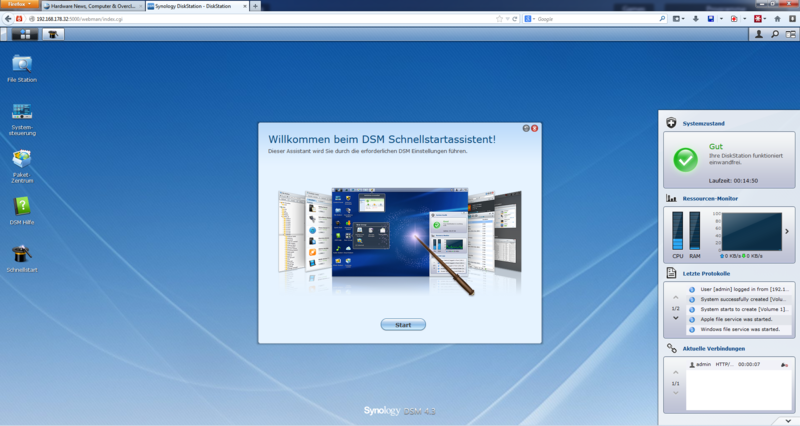Show previous page of Letzte Protokolle
This screenshot has height=426, width=800.
(676, 297)
